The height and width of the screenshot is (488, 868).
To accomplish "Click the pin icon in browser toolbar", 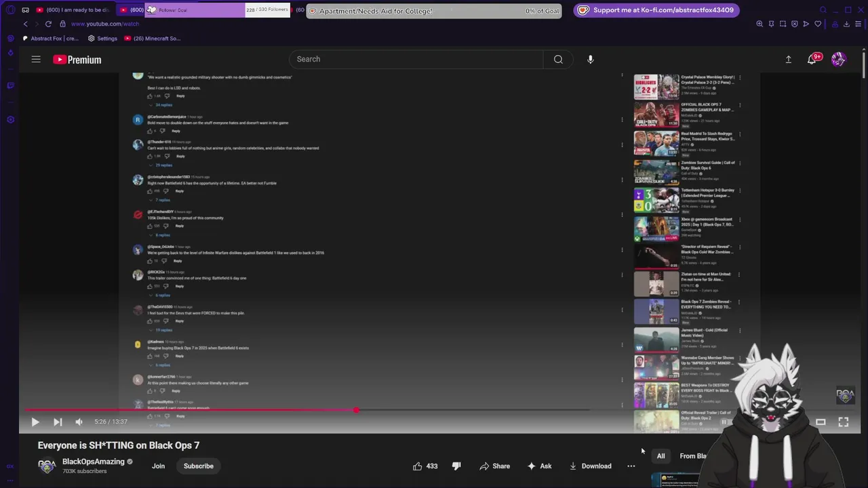I will point(771,24).
